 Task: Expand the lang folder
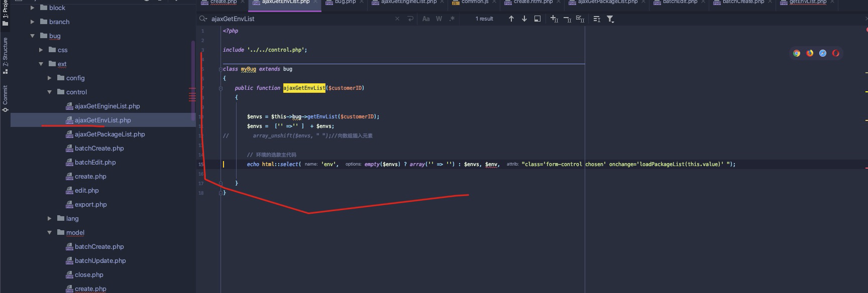pos(50,218)
